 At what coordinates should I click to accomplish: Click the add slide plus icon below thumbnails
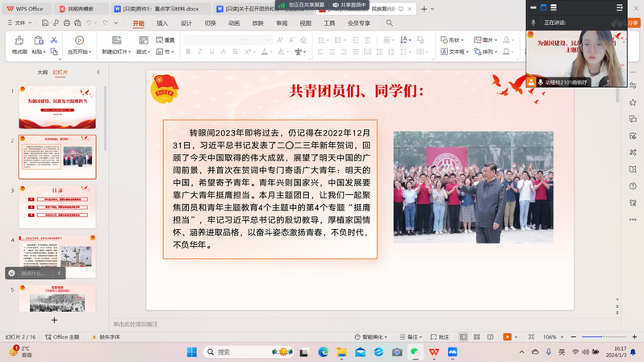[55, 320]
